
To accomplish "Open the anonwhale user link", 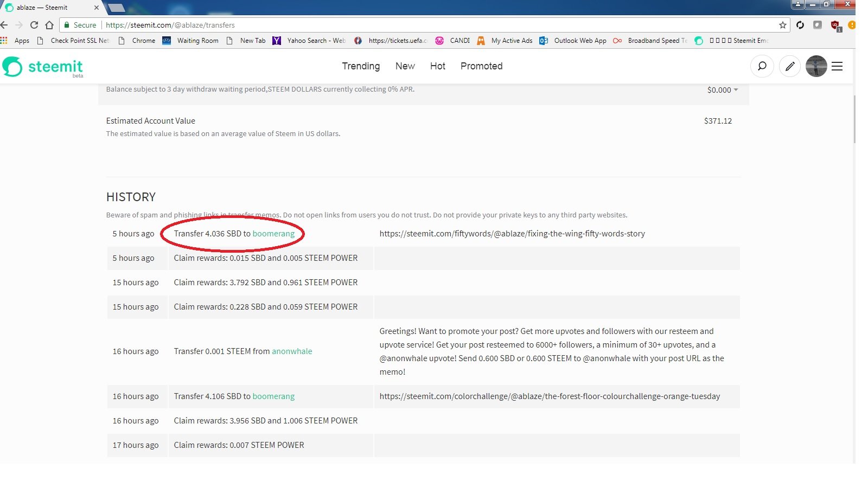I will click(x=292, y=351).
